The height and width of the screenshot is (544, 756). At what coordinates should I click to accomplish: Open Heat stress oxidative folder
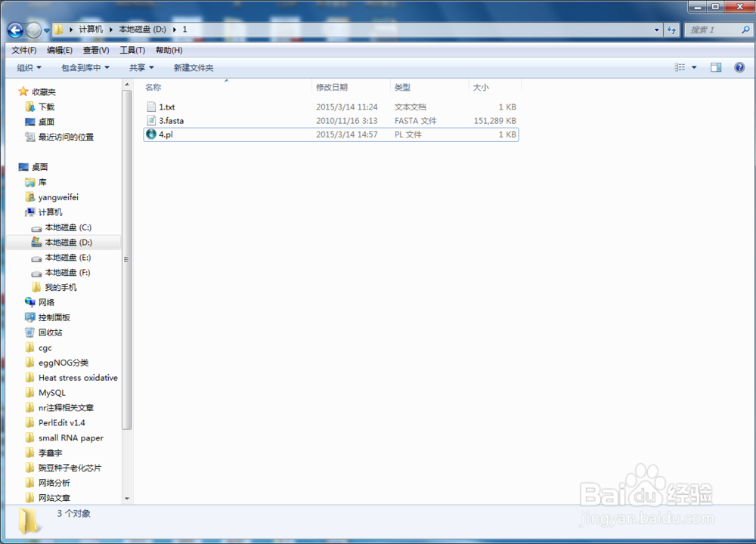click(x=78, y=377)
